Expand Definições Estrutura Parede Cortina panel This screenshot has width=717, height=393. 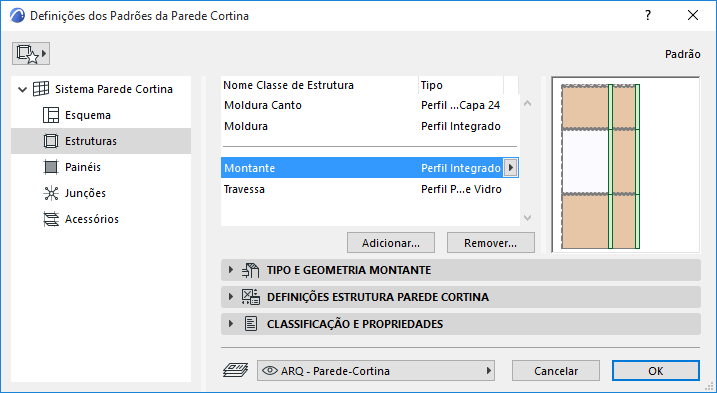point(231,297)
